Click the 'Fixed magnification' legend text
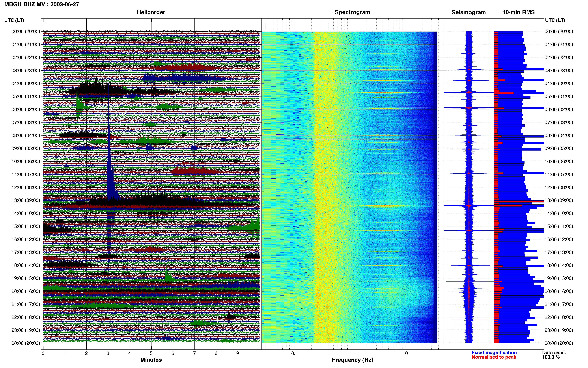The image size is (588, 368). pyautogui.click(x=494, y=352)
